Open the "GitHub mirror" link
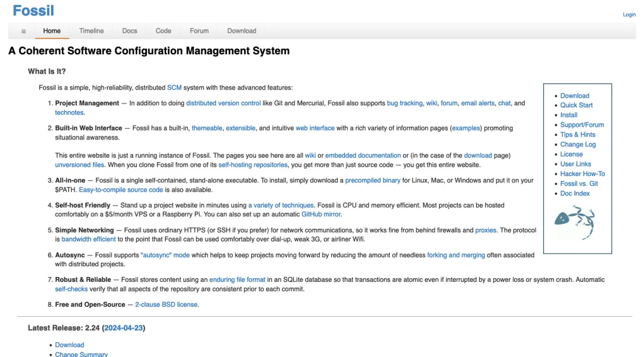 [x=321, y=215]
